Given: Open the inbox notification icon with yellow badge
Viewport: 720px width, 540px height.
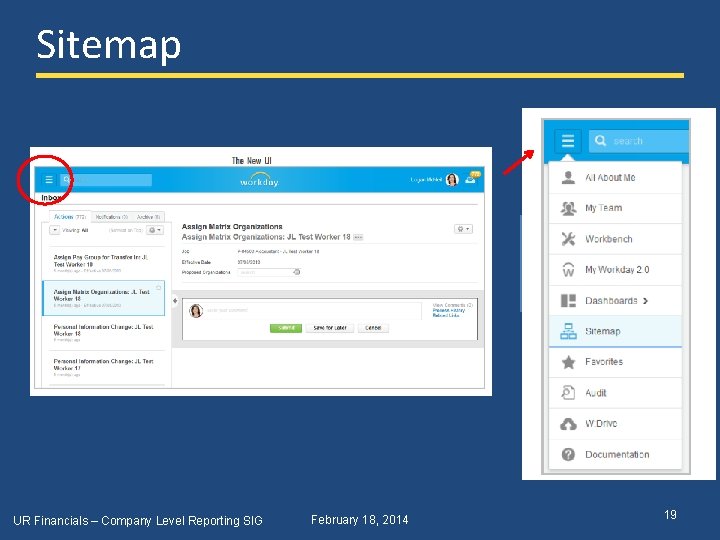Looking at the screenshot, I should pos(472,178).
